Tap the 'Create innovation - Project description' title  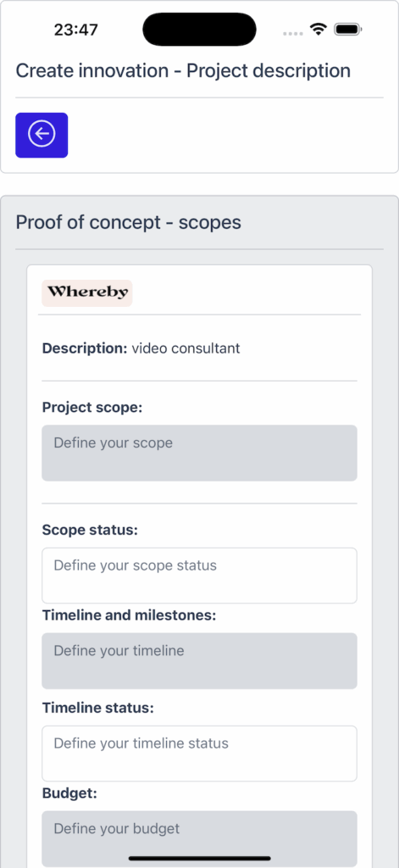(x=183, y=71)
